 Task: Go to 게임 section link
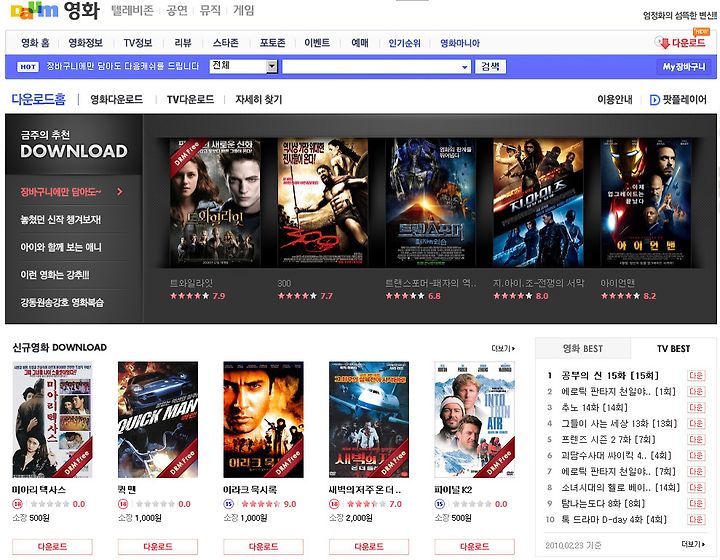tap(243, 11)
